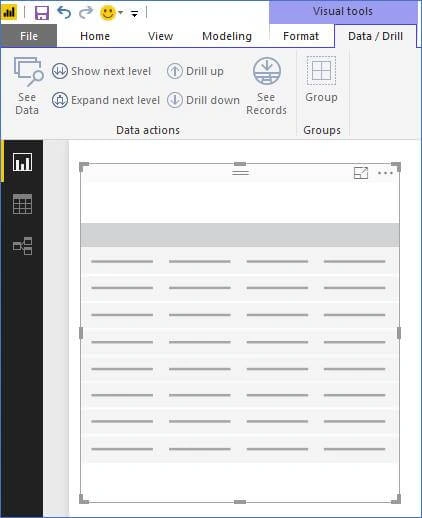This screenshot has width=422, height=518.
Task: Click the Drill down arrow icon
Action: (x=175, y=100)
